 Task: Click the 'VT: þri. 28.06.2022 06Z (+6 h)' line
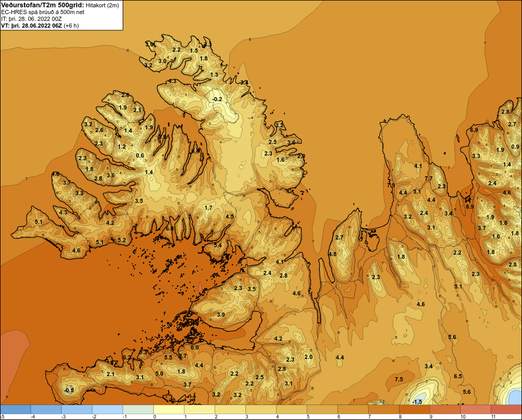[x=40, y=26]
